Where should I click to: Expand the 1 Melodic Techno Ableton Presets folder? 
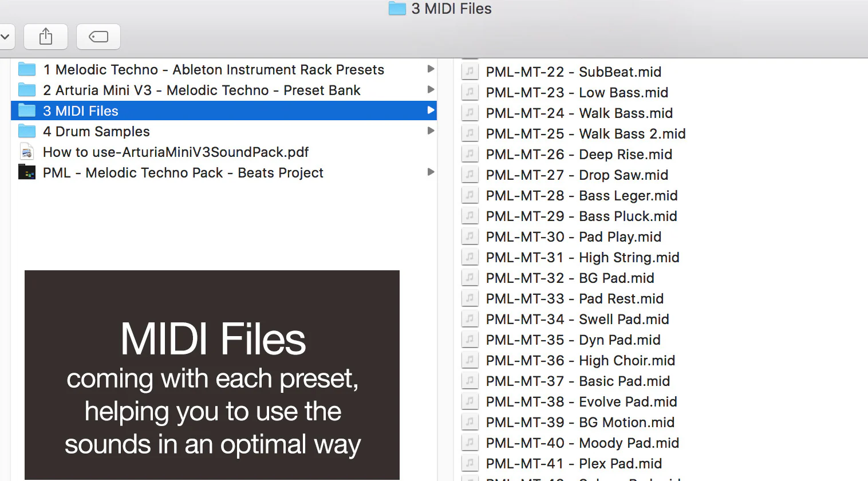click(x=431, y=69)
